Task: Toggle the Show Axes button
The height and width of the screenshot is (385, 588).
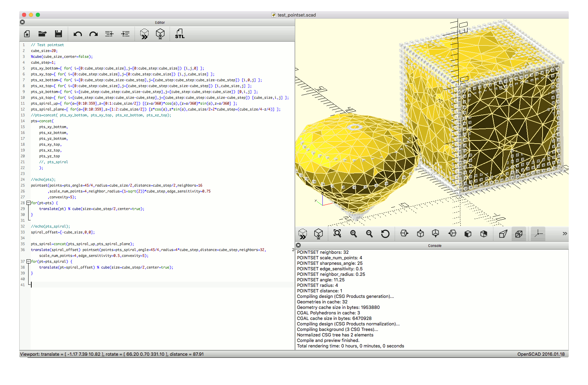Action: coord(538,234)
